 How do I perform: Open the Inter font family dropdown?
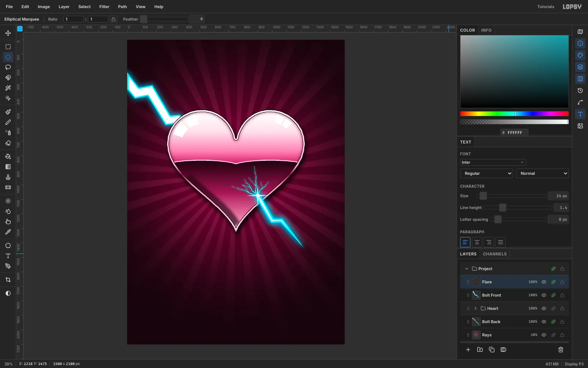(x=493, y=162)
